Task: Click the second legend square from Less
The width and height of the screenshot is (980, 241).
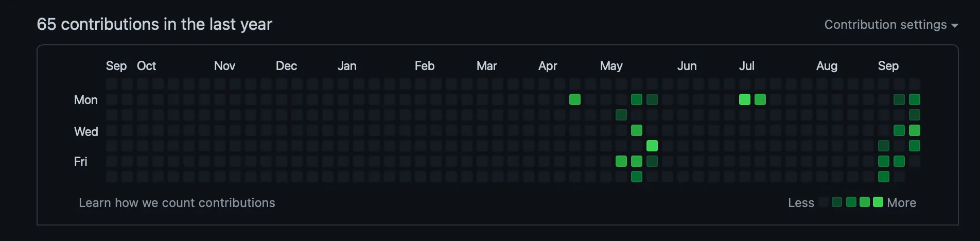Action: click(x=837, y=202)
